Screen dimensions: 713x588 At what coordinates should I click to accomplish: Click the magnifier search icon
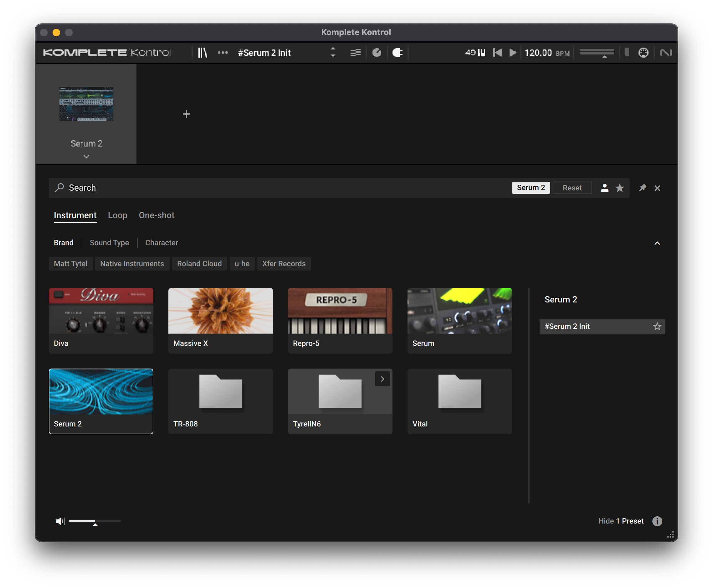(x=59, y=187)
